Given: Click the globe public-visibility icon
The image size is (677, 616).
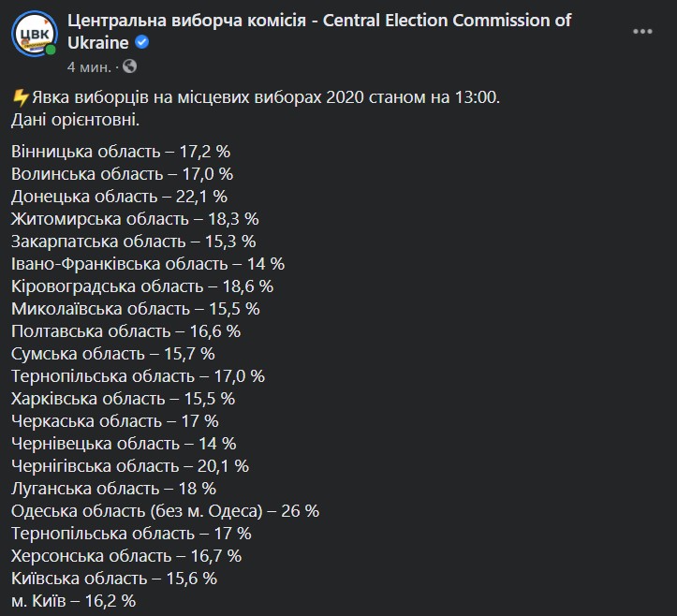Looking at the screenshot, I should [x=129, y=66].
